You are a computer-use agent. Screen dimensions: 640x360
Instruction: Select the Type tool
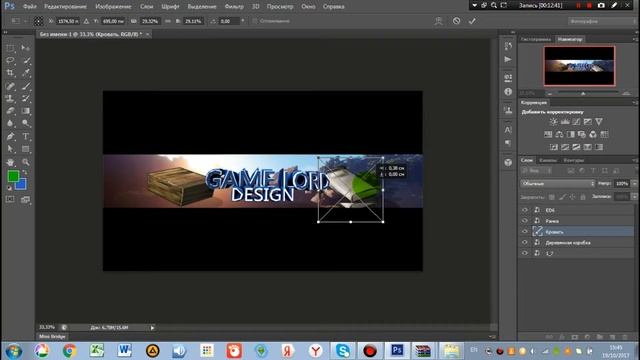point(26,136)
